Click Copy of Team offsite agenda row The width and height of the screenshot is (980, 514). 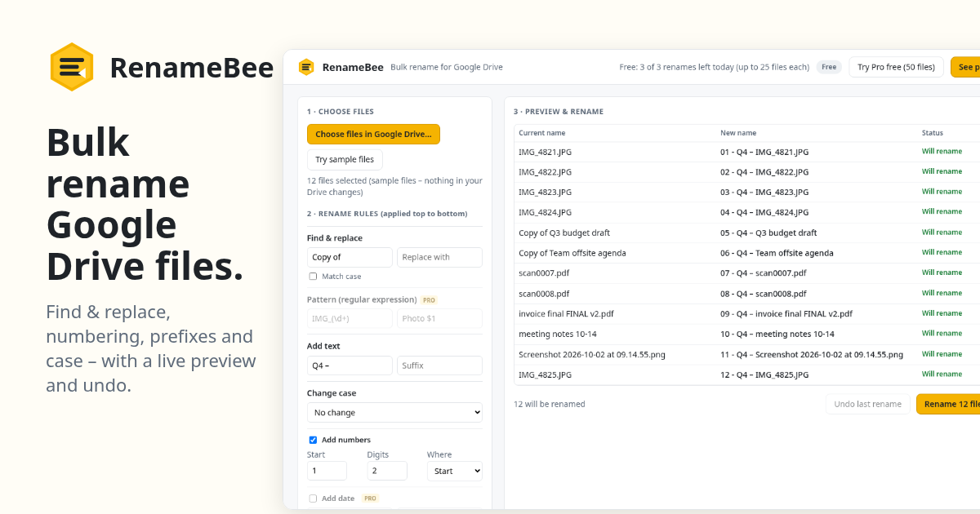click(x=572, y=253)
